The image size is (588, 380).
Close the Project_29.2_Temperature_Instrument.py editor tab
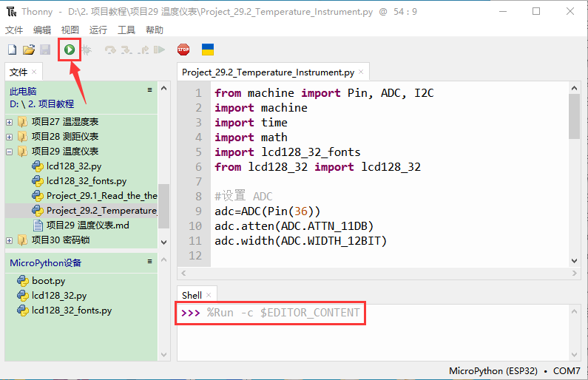pyautogui.click(x=361, y=72)
